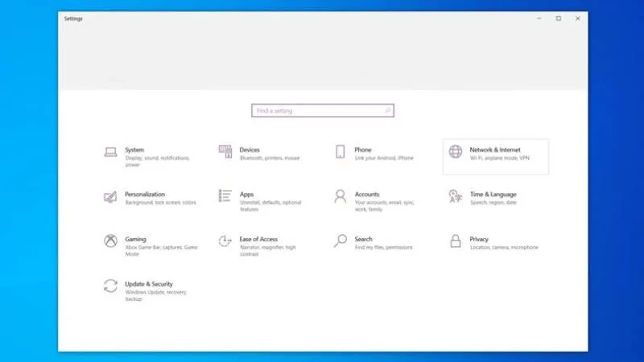
Task: Open the Accounts person icon
Action: [340, 196]
